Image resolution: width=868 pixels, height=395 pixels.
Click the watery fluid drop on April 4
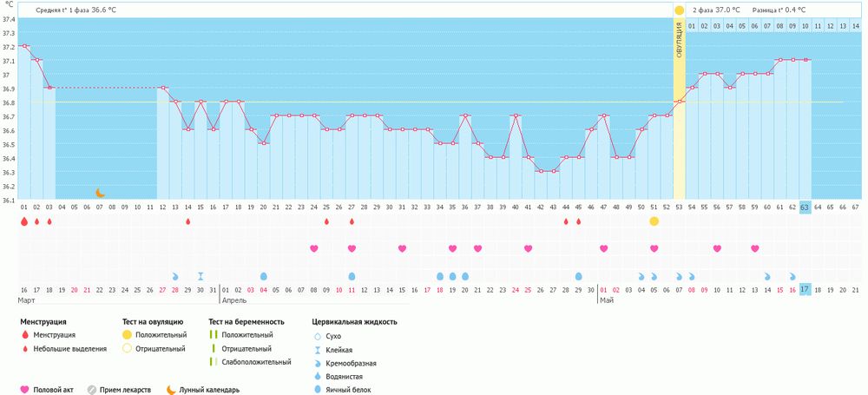[263, 276]
